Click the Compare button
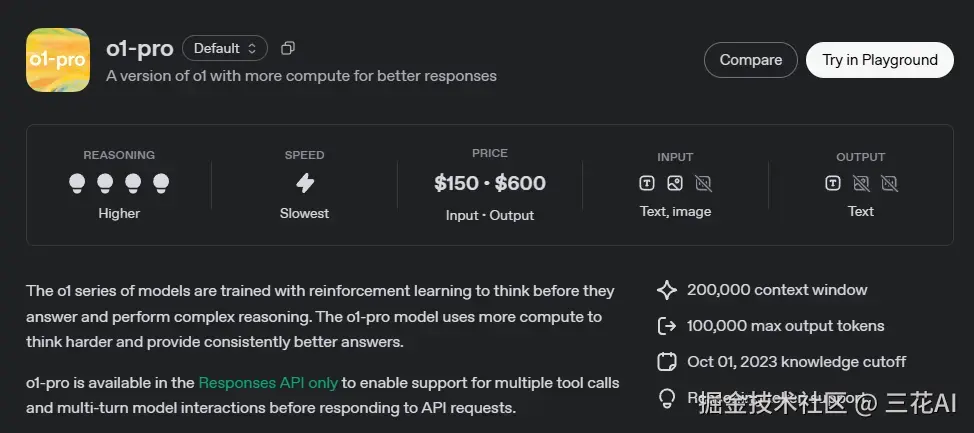Image resolution: width=974 pixels, height=433 pixels. click(750, 60)
